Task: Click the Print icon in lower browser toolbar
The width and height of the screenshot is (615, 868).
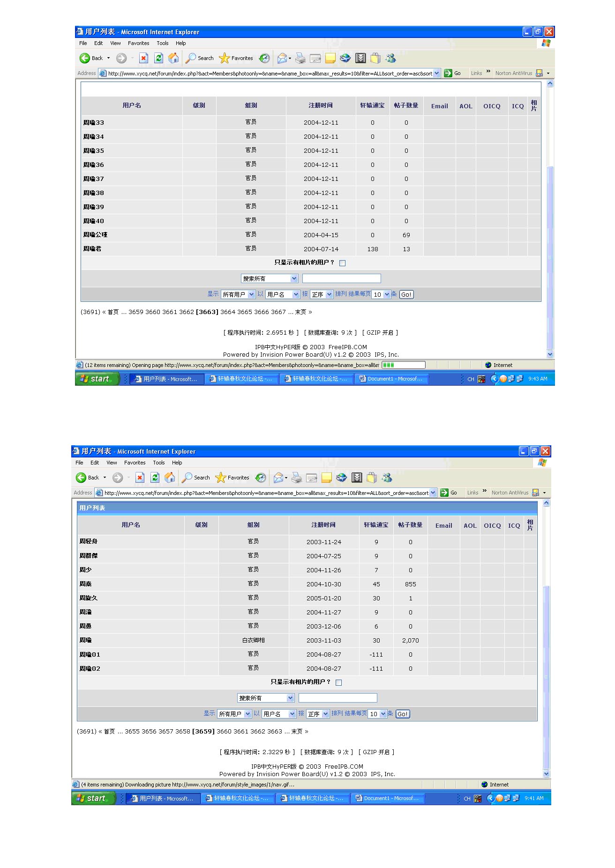Action: [x=296, y=478]
